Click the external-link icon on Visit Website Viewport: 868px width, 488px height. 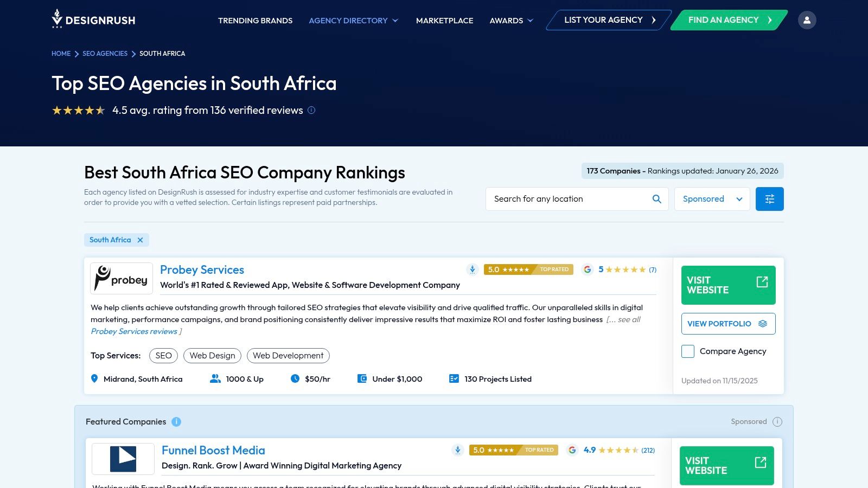coord(762,281)
